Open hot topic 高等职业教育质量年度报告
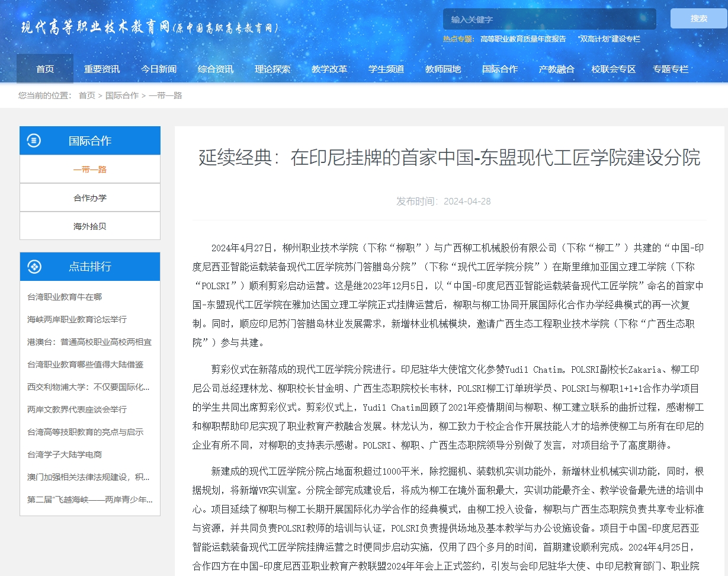Screen dimensions: 728x576 (x=523, y=39)
